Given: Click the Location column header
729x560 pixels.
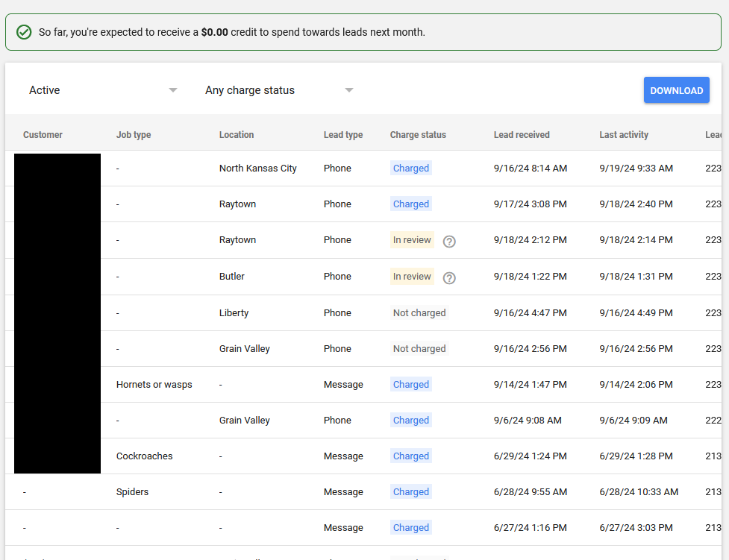Looking at the screenshot, I should point(237,135).
